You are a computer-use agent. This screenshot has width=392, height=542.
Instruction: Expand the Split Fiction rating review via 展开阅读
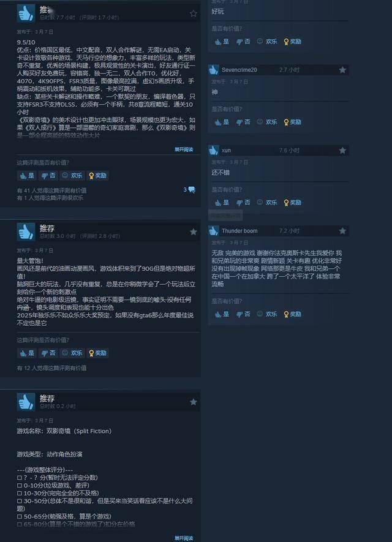click(184, 538)
